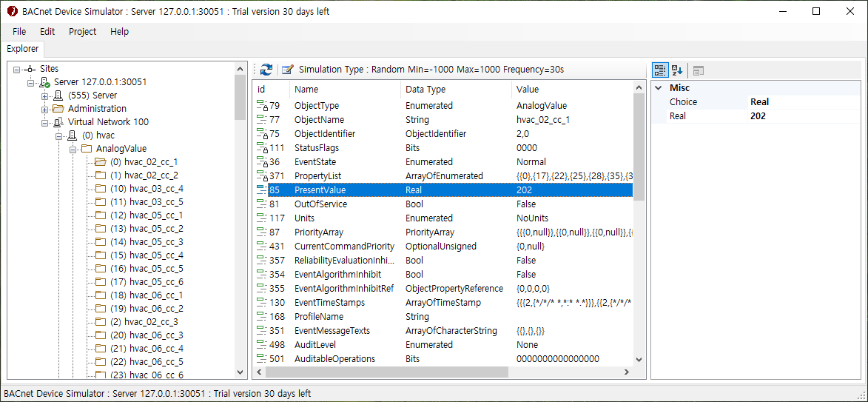Click the locked ObjectType property icon

tap(261, 106)
